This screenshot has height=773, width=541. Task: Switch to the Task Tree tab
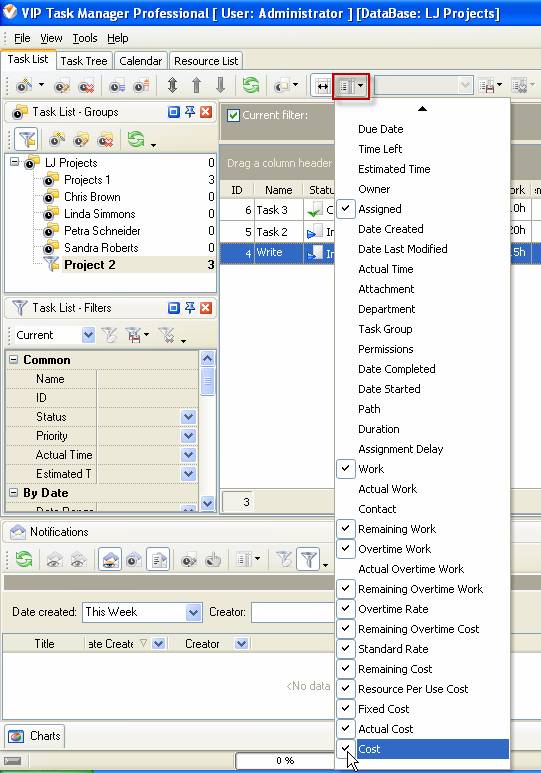point(84,61)
